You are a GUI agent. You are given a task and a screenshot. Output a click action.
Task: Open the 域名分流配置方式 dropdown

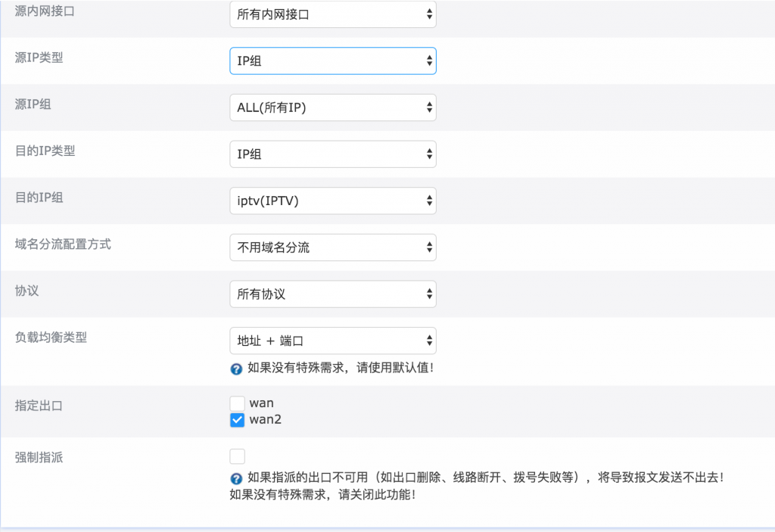point(333,247)
